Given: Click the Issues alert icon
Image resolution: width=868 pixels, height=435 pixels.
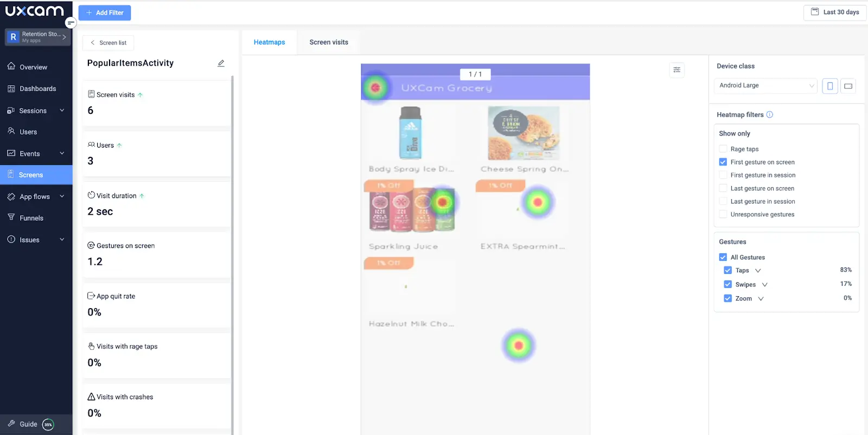Looking at the screenshot, I should 11,239.
